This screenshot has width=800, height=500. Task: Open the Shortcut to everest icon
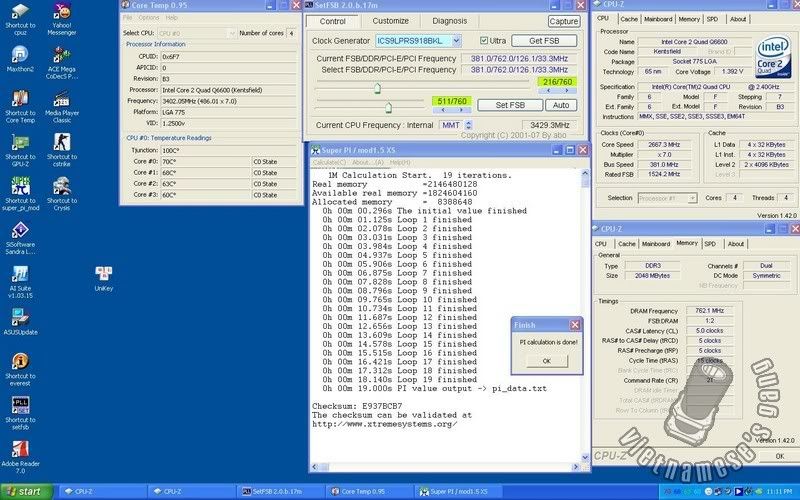[x=20, y=370]
